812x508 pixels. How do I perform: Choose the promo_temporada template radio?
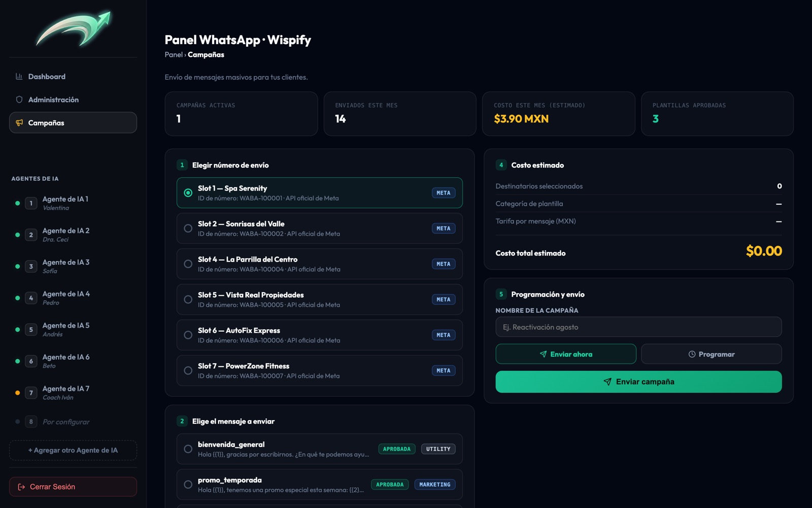[x=188, y=485]
